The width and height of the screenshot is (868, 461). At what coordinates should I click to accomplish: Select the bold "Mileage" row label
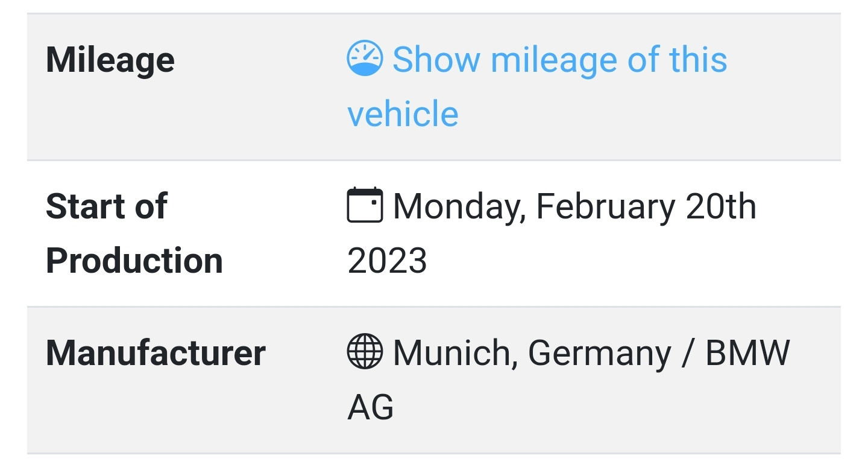(x=110, y=60)
